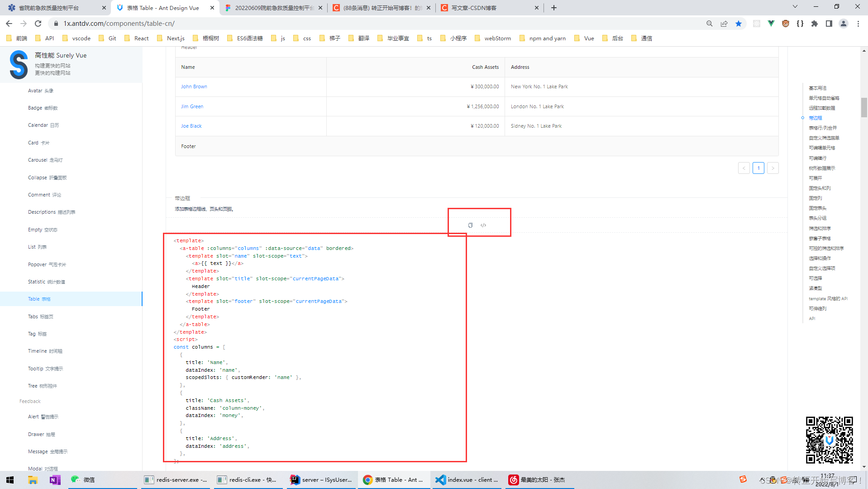The width and height of the screenshot is (868, 489).
Task: Open the browser share icon
Action: coord(724,24)
